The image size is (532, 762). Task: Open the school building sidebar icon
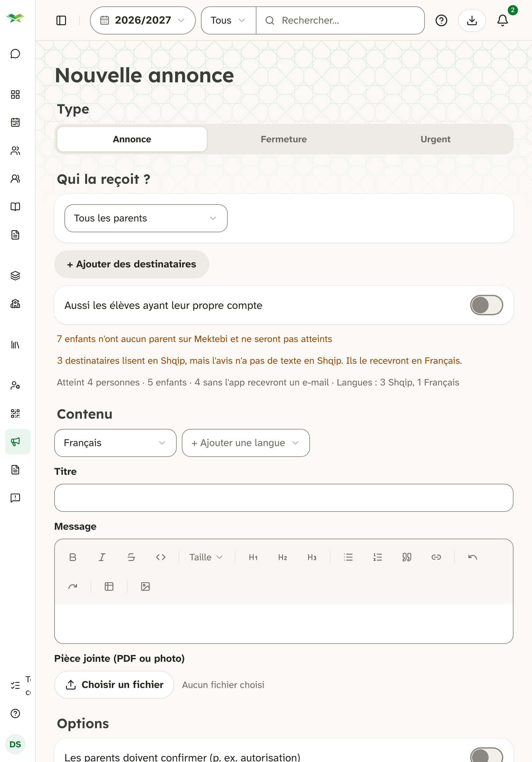(x=15, y=304)
